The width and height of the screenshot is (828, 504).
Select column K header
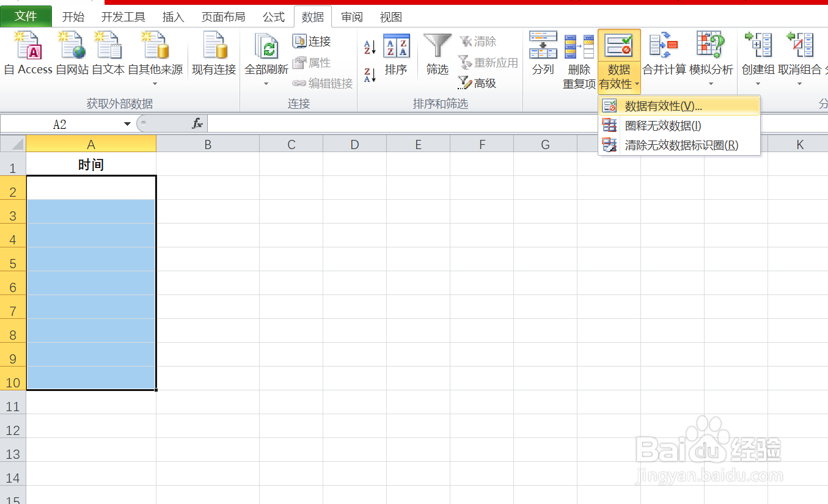point(799,144)
